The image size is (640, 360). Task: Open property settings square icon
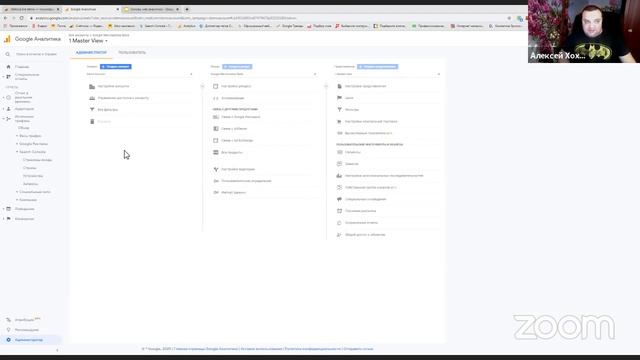(216, 86)
